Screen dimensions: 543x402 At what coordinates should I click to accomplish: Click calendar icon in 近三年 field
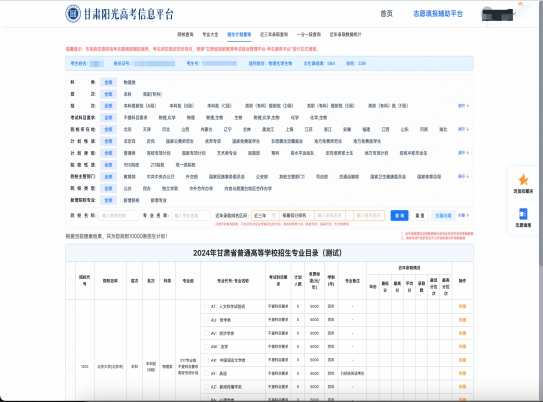[x=274, y=216]
